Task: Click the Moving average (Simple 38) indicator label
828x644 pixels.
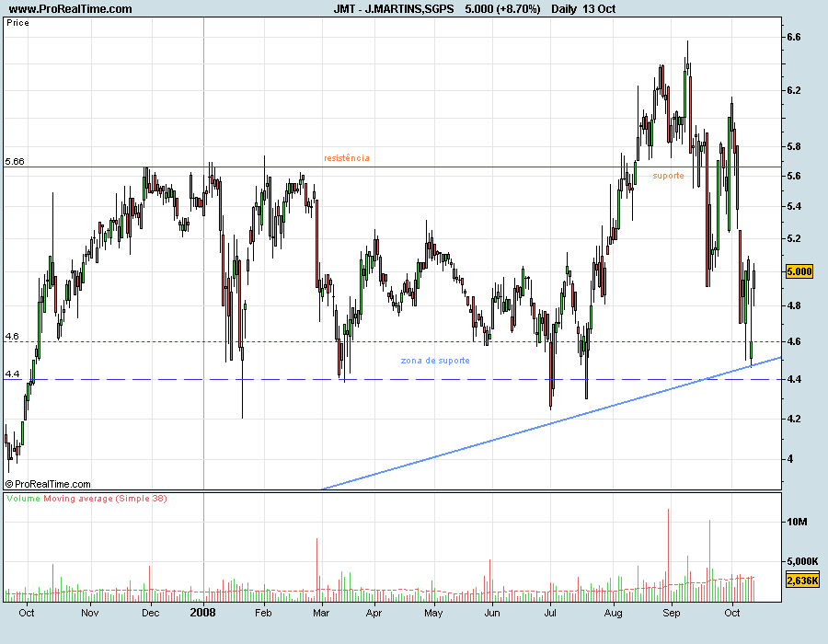Action: click(x=105, y=499)
